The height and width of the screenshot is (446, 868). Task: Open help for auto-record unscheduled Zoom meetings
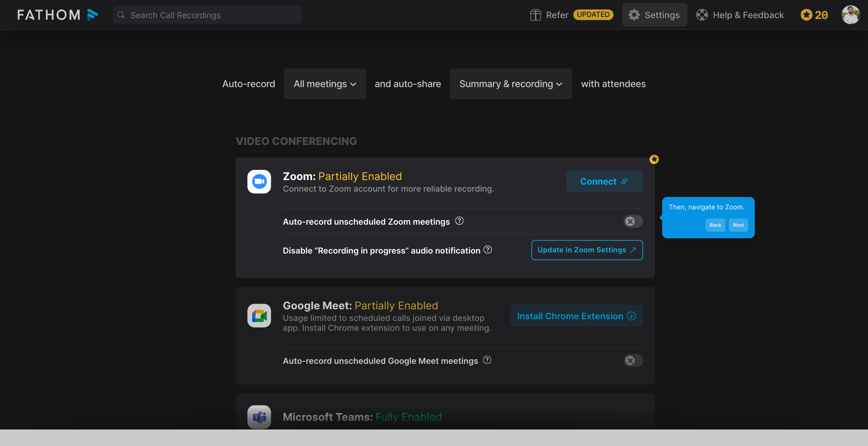[x=459, y=221]
